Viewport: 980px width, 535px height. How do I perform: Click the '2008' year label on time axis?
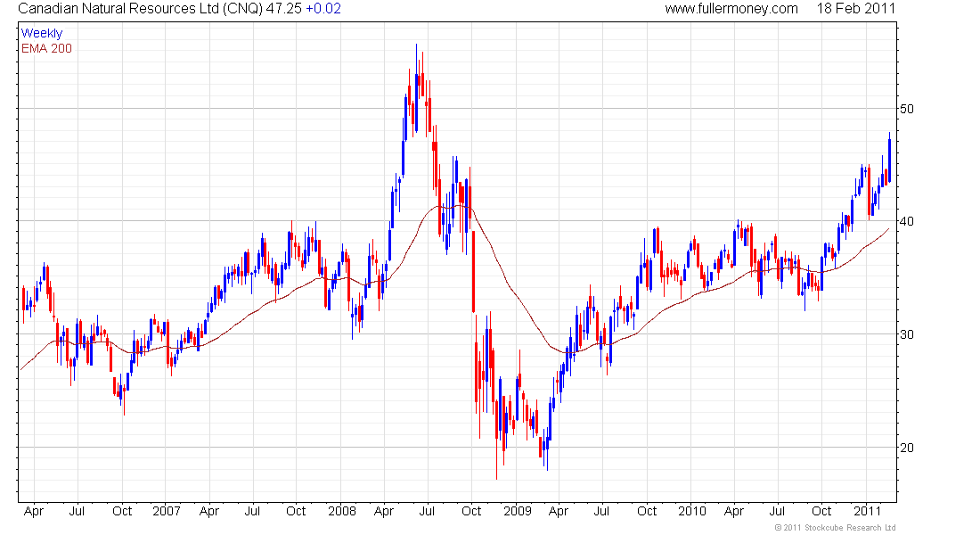point(342,511)
